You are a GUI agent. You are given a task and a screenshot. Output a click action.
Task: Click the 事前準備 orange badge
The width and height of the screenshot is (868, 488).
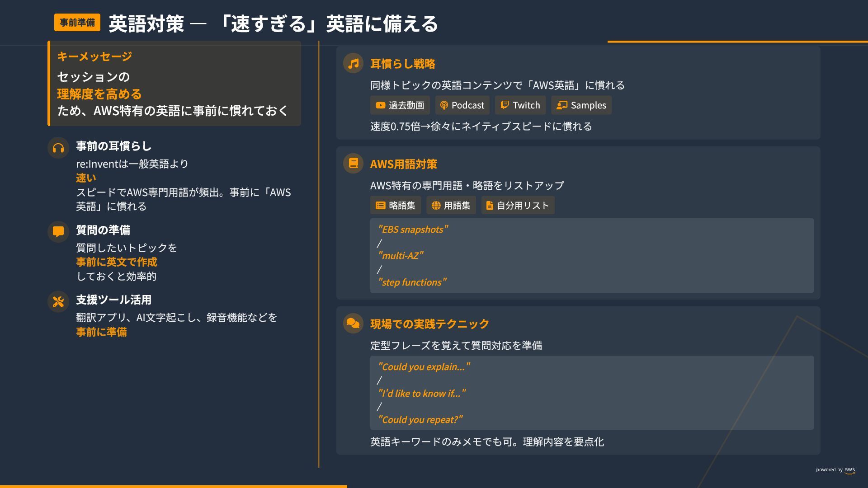(77, 23)
